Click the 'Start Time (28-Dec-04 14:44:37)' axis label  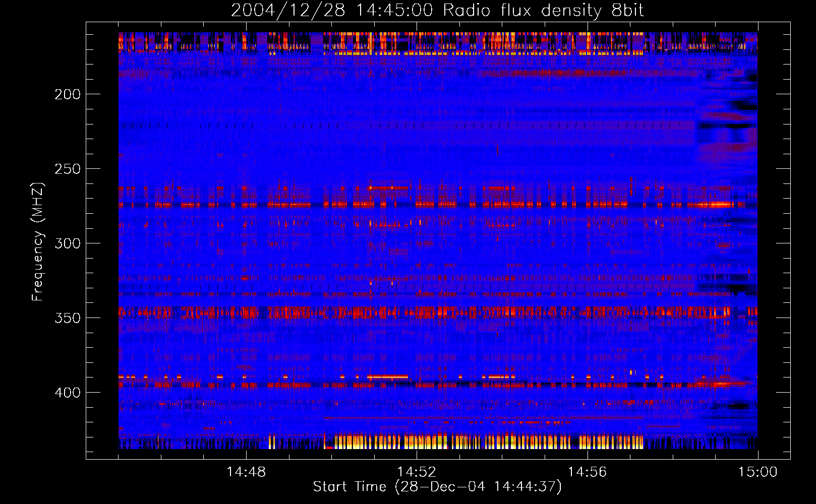437,487
